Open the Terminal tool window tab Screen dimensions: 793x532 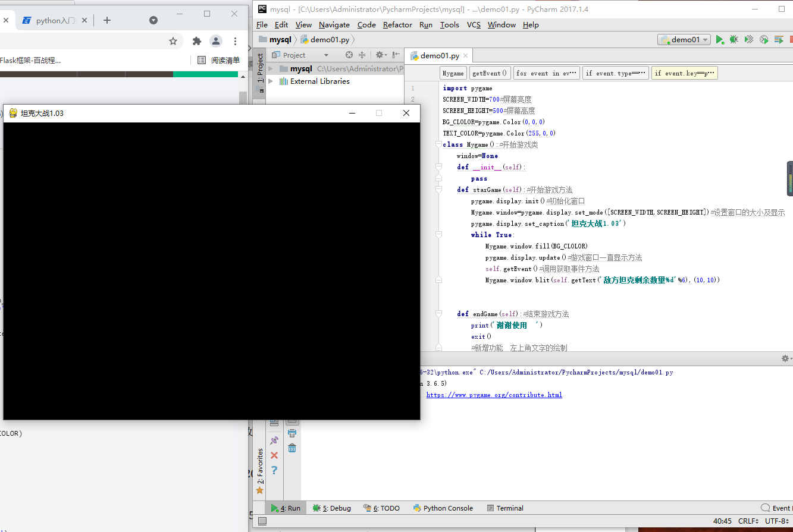[505, 508]
